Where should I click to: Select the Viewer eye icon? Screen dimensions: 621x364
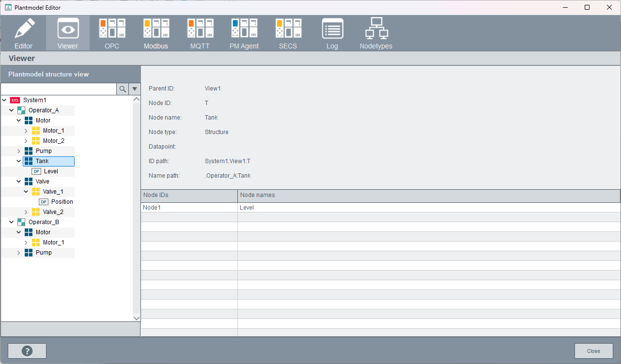tap(68, 33)
